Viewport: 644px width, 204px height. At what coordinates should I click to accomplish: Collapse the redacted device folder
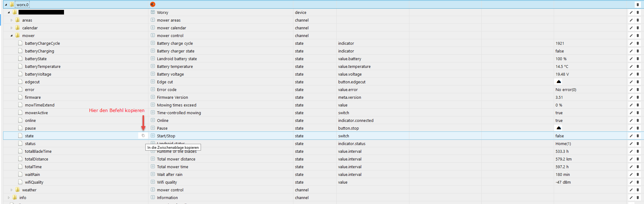point(9,12)
